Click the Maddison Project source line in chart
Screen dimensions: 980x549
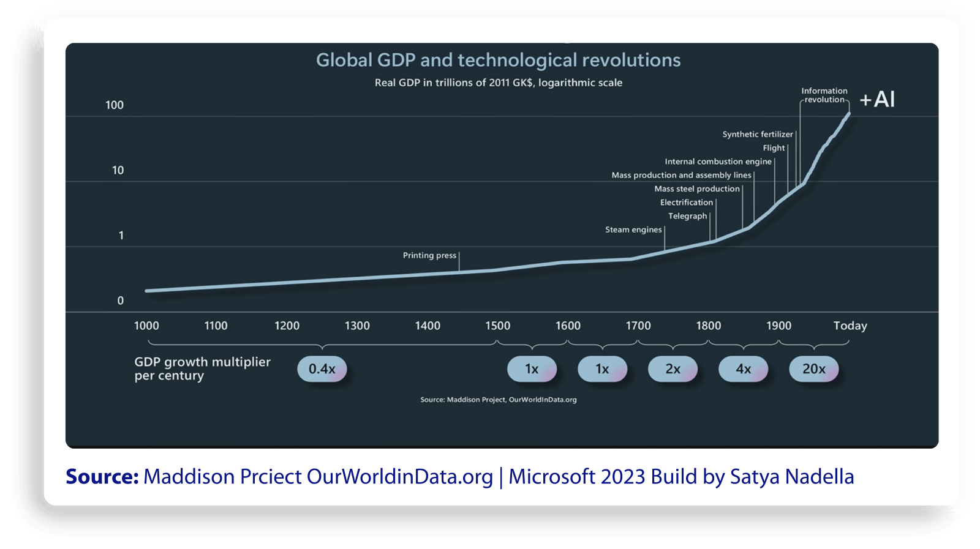tap(499, 400)
